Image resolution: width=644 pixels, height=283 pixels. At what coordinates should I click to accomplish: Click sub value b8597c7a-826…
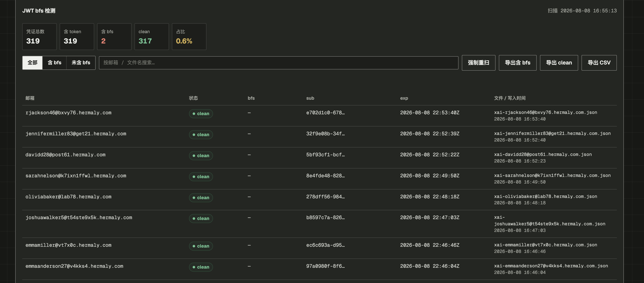(325, 218)
